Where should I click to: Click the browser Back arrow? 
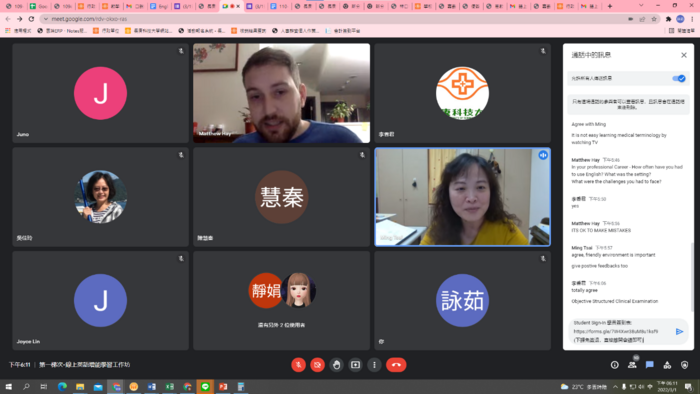tap(8, 19)
